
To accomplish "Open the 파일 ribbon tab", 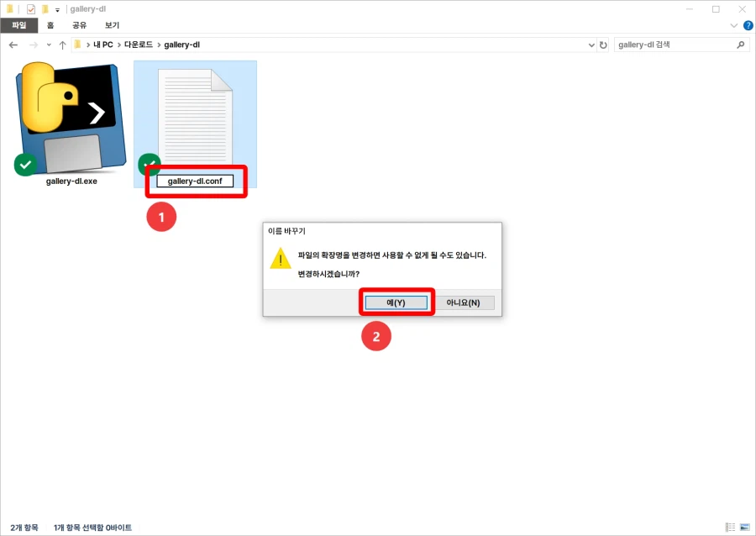I will 19,25.
